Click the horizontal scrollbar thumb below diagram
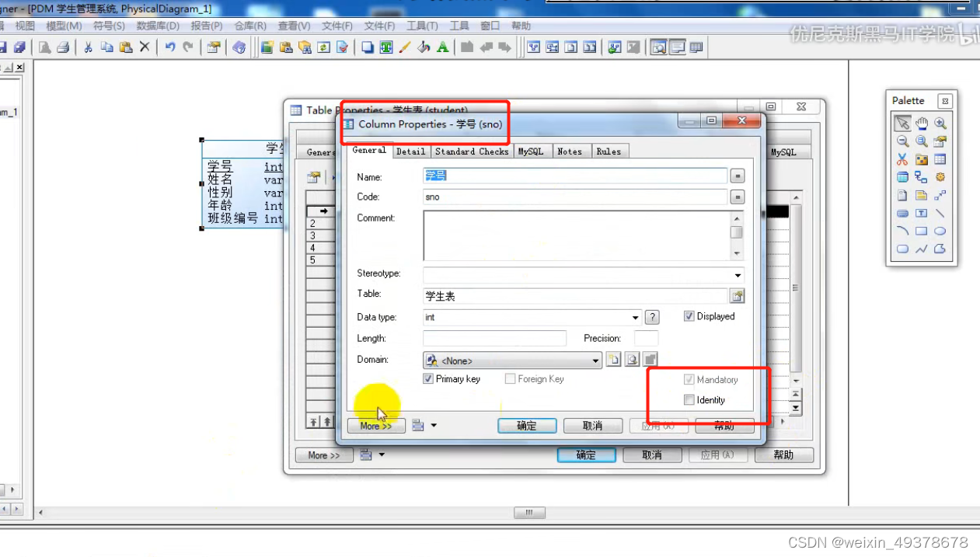 tap(529, 513)
